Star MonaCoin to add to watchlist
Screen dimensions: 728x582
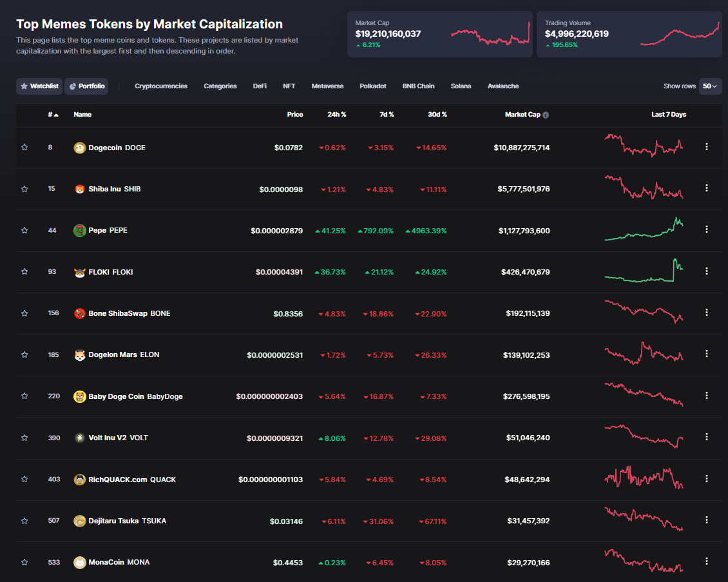click(24, 563)
